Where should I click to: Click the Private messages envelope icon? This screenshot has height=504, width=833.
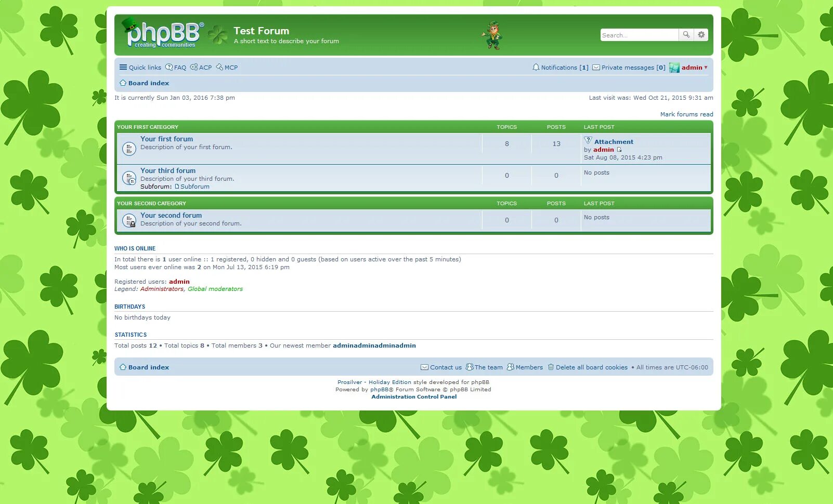tap(596, 68)
